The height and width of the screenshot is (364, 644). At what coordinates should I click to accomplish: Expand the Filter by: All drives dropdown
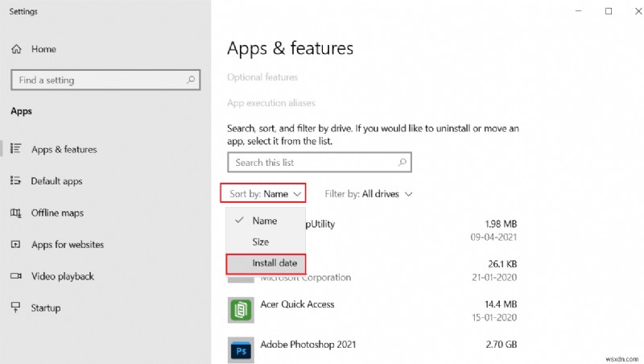(x=369, y=194)
